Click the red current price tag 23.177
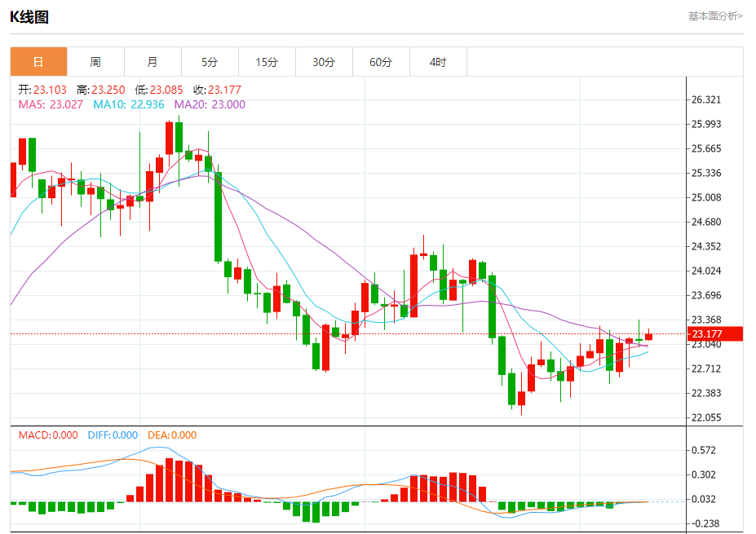 coord(715,334)
